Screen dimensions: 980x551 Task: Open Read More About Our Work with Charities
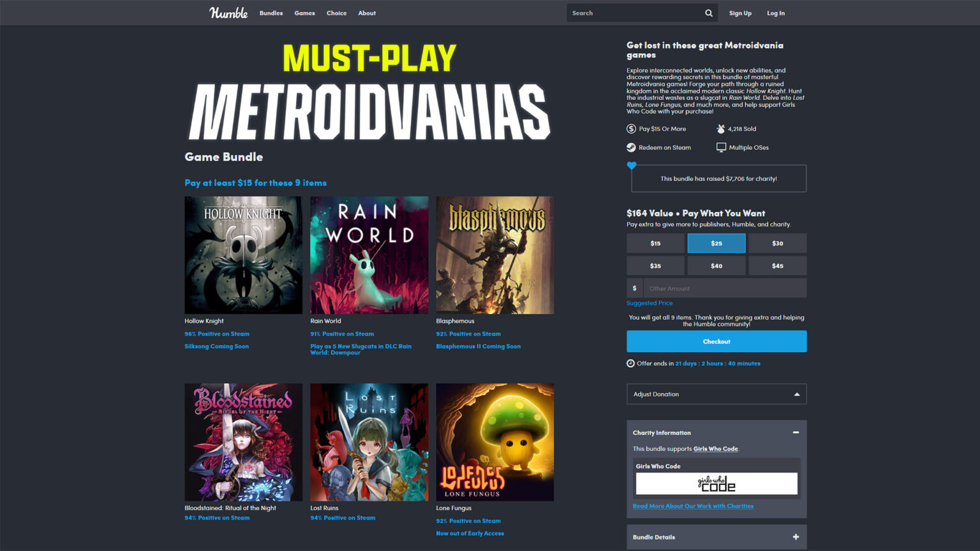693,506
